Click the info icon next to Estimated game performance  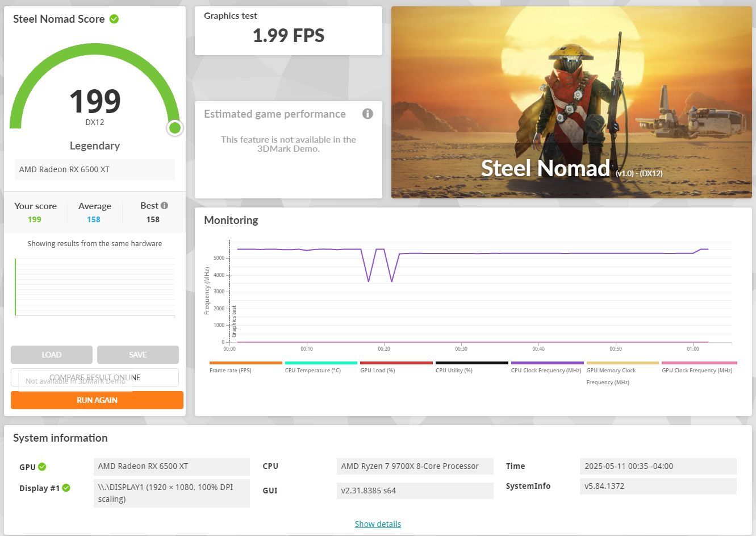coord(367,114)
